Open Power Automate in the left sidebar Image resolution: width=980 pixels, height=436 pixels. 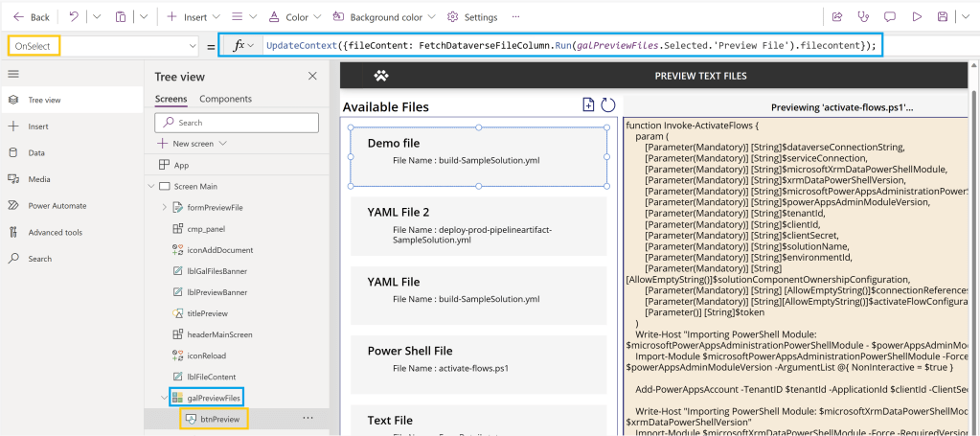(57, 205)
